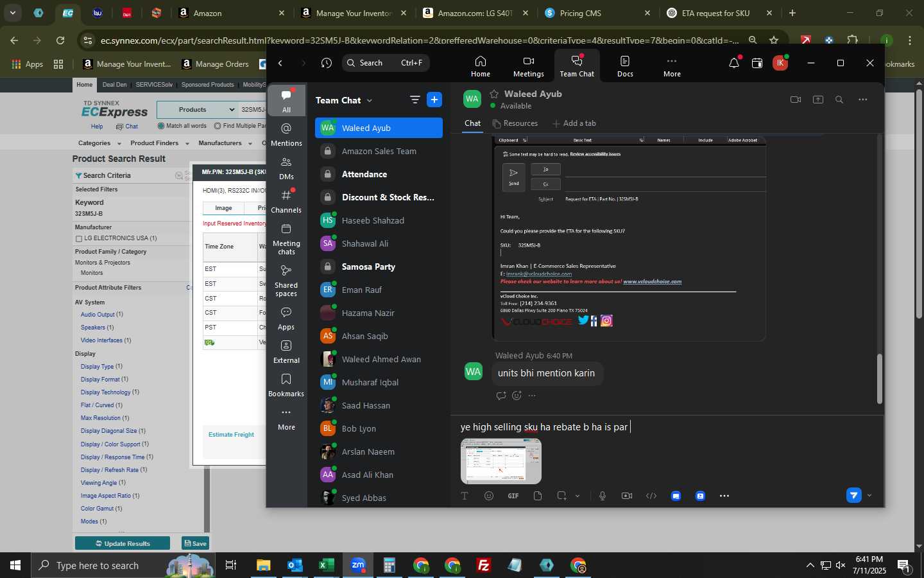
Task: Open Bookmarks in Zoom sidebar
Action: (x=286, y=385)
